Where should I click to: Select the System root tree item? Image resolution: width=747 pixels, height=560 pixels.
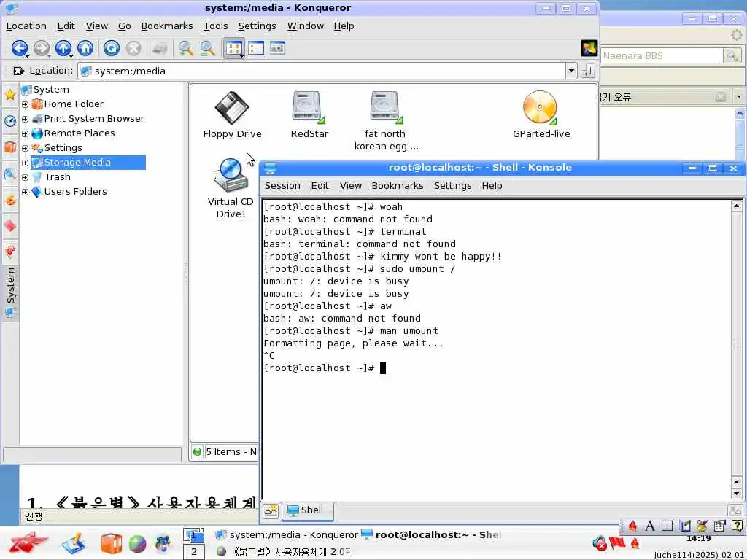point(45,90)
